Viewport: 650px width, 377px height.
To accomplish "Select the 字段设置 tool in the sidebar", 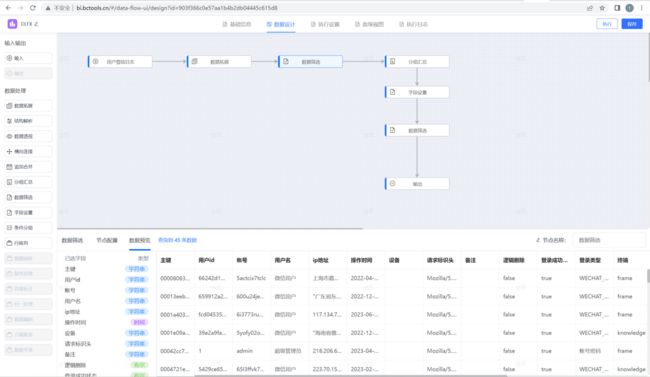I will click(28, 212).
